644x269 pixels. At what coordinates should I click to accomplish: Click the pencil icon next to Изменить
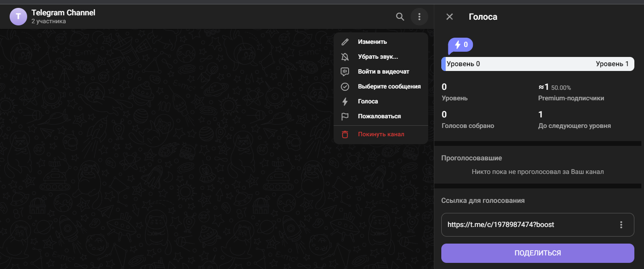point(345,42)
